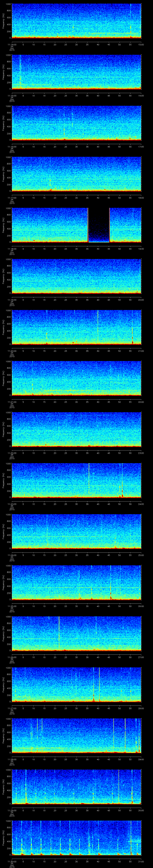Select the 19:00 end time label
Viewport: 153px width, 868px height.
141,249
